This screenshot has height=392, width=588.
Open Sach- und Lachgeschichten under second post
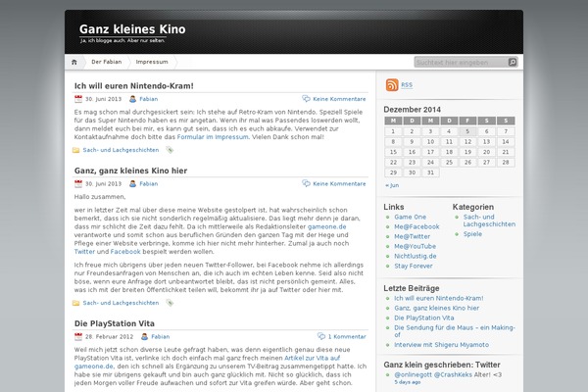click(121, 303)
